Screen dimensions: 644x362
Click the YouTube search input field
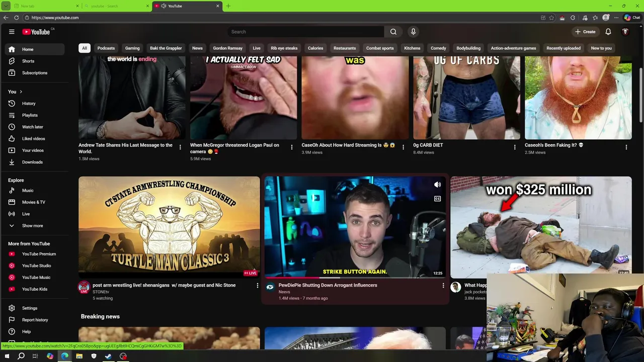pos(305,32)
